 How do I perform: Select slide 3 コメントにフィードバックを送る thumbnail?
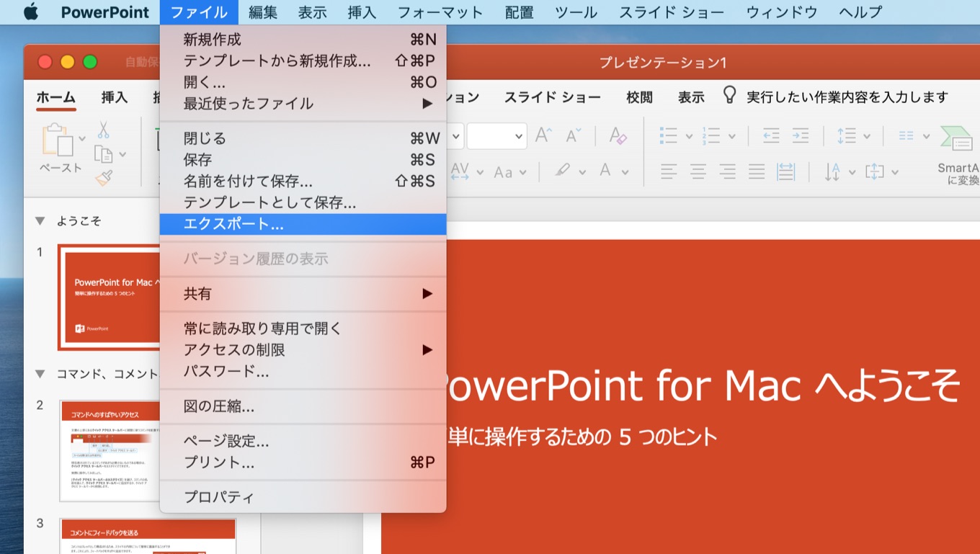pyautogui.click(x=148, y=536)
